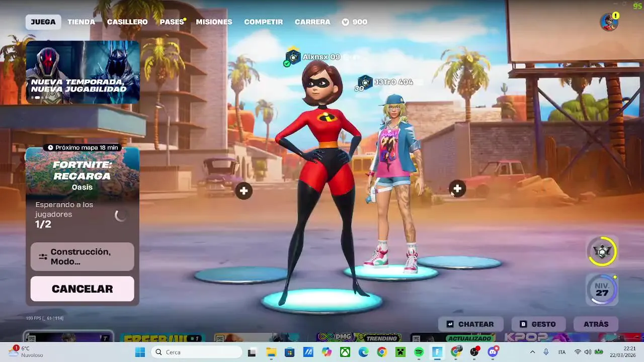Open Microsoft Edge from the taskbar
Image resolution: width=644 pixels, height=362 pixels.
click(x=363, y=352)
